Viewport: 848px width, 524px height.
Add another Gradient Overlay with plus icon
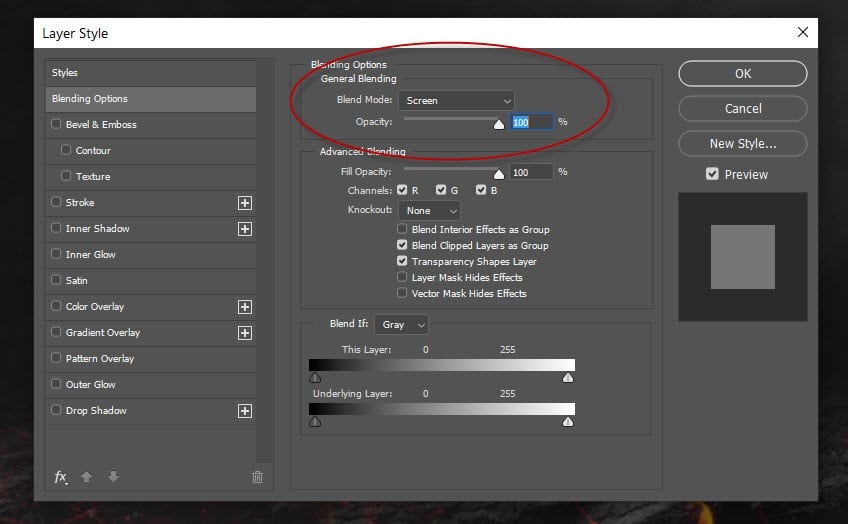244,333
